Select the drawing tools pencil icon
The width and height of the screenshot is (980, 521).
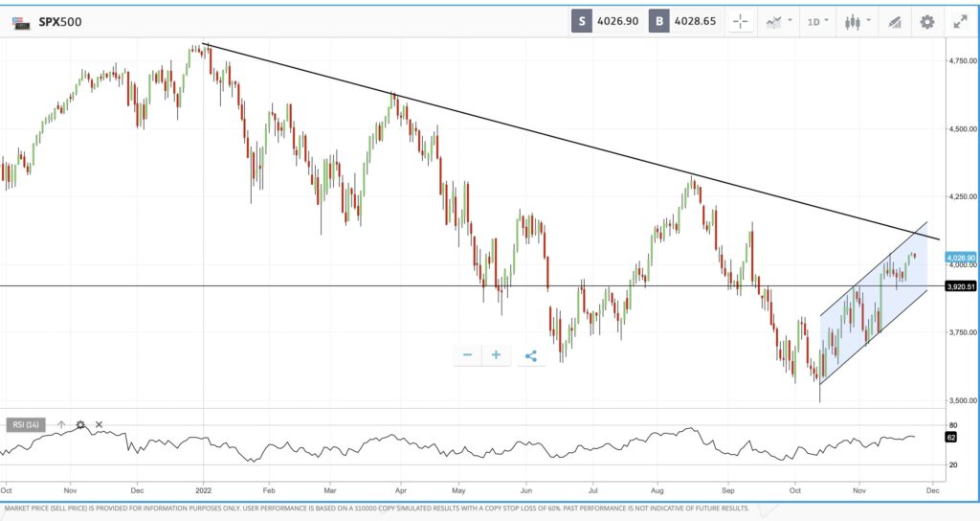pyautogui.click(x=895, y=21)
